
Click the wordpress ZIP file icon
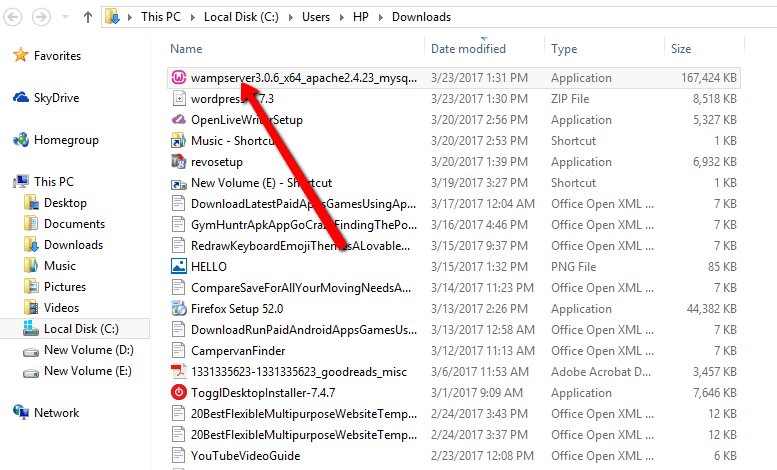[x=178, y=99]
